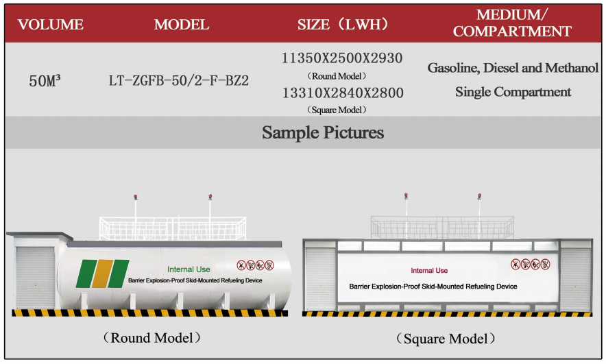The width and height of the screenshot is (606, 364).
Task: Select the Gasoline, Diesel and Methanol text
Action: [x=513, y=68]
